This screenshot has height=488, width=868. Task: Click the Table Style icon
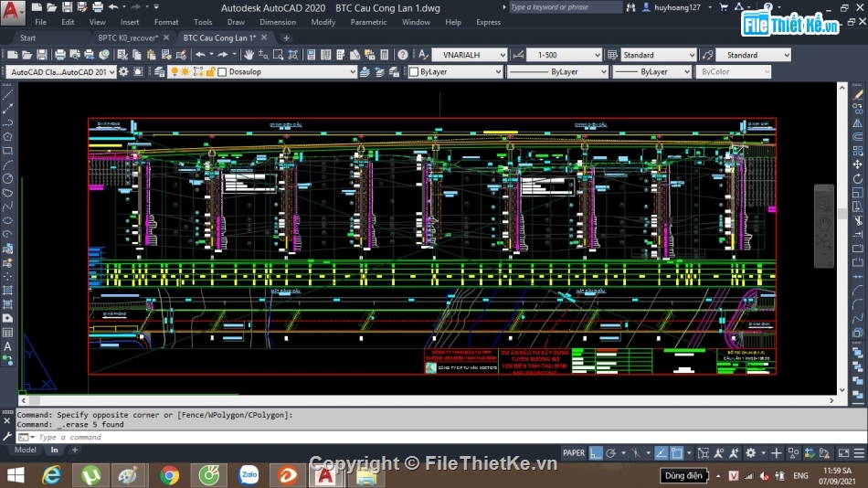tap(612, 55)
